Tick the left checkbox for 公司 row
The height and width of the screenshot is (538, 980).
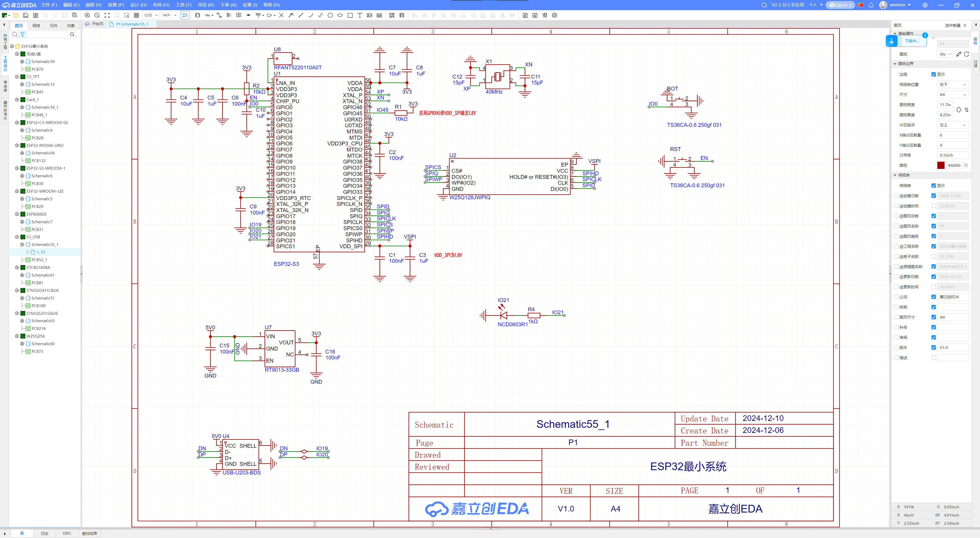(896, 297)
